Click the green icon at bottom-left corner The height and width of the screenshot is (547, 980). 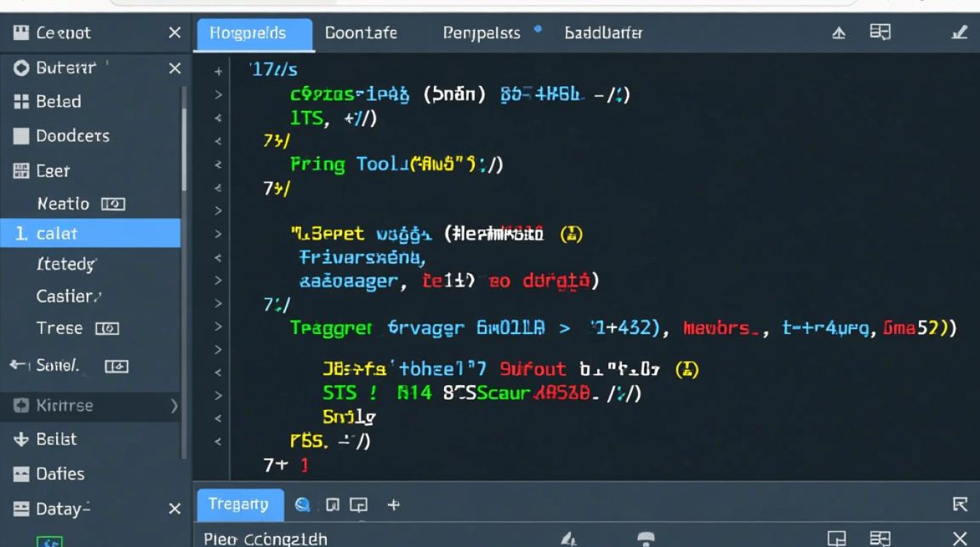click(50, 543)
